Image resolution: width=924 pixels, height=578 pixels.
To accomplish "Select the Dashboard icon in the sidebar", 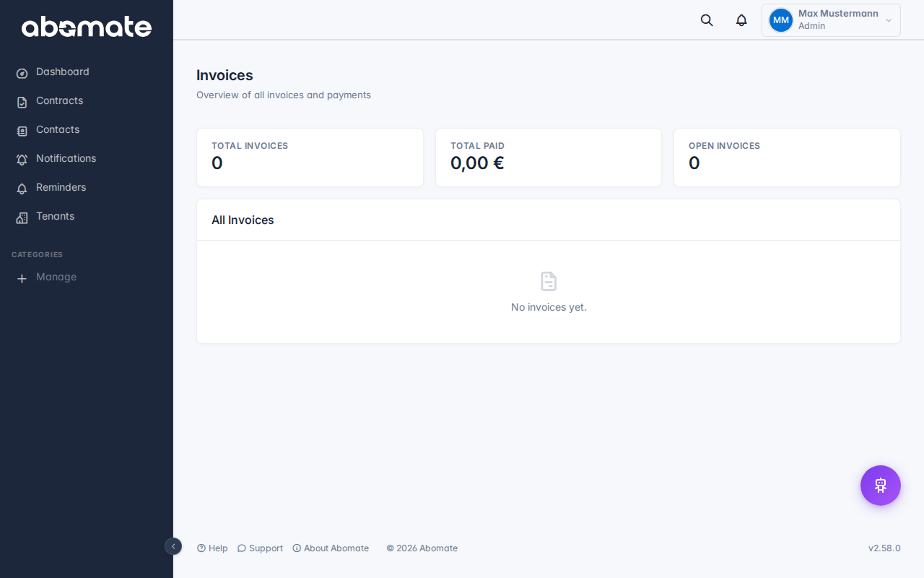I will click(x=22, y=72).
